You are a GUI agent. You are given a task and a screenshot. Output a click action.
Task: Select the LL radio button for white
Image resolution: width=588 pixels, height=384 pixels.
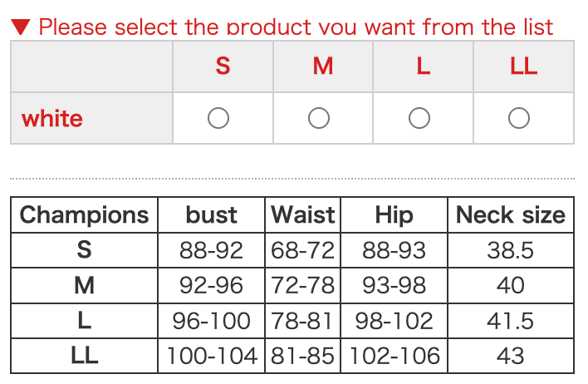click(x=519, y=119)
